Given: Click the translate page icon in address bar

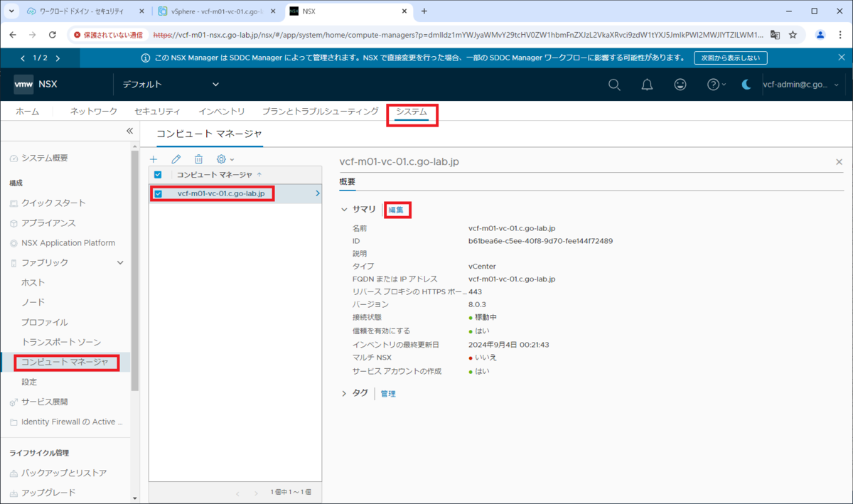Looking at the screenshot, I should pos(775,34).
